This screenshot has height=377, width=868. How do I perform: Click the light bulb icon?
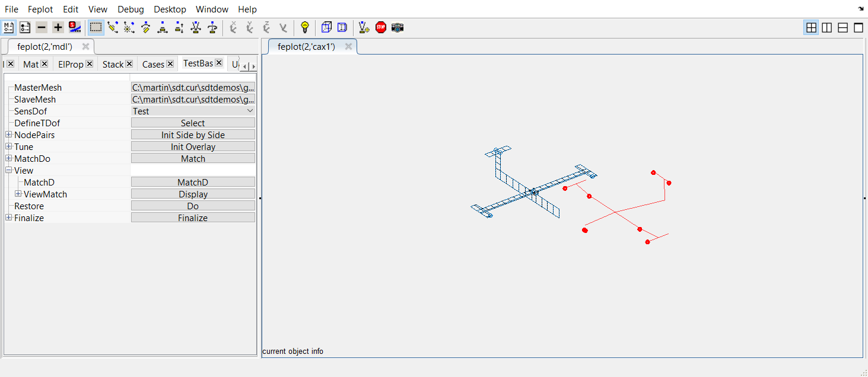coord(305,27)
